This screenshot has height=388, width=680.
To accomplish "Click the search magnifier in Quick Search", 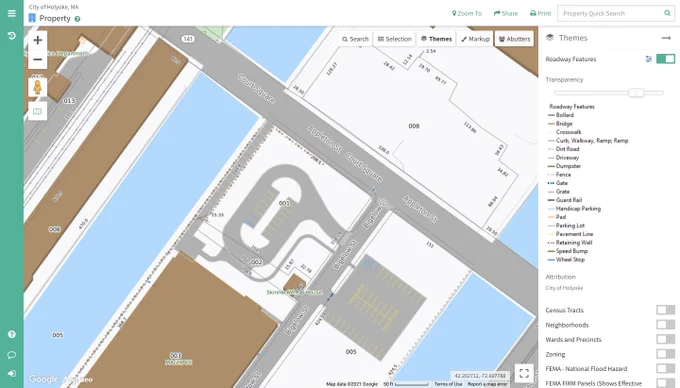I will pos(667,13).
